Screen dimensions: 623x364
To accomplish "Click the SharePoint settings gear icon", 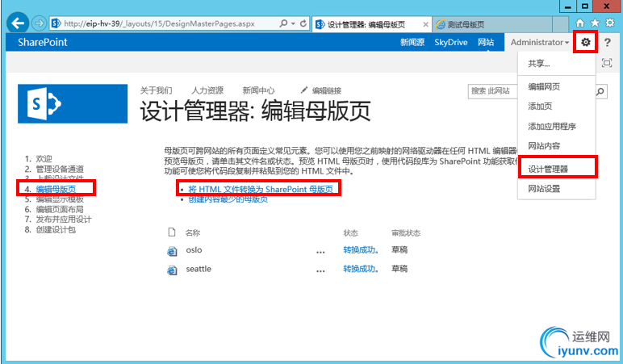I will point(586,42).
